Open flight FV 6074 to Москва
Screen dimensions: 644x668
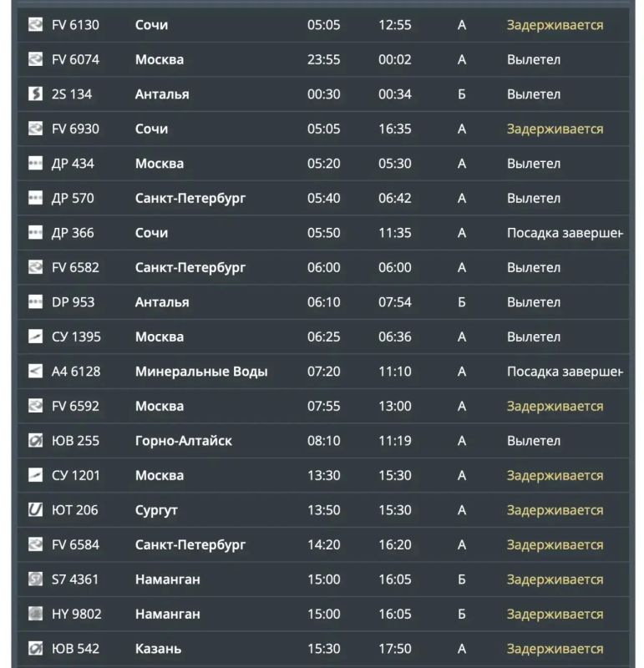(323, 59)
